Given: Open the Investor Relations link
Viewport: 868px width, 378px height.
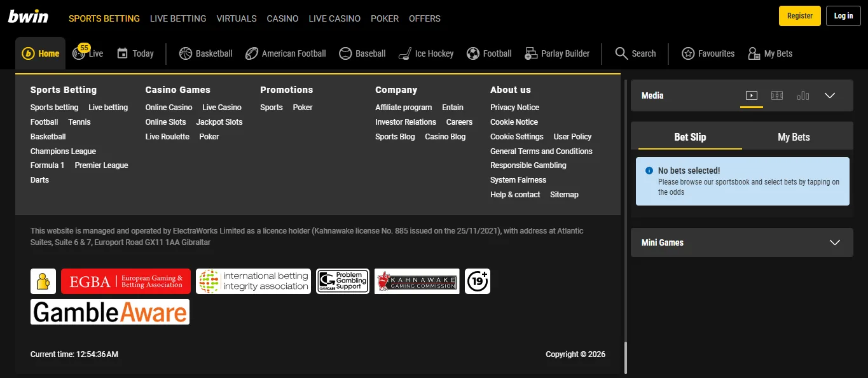Looking at the screenshot, I should [x=406, y=122].
